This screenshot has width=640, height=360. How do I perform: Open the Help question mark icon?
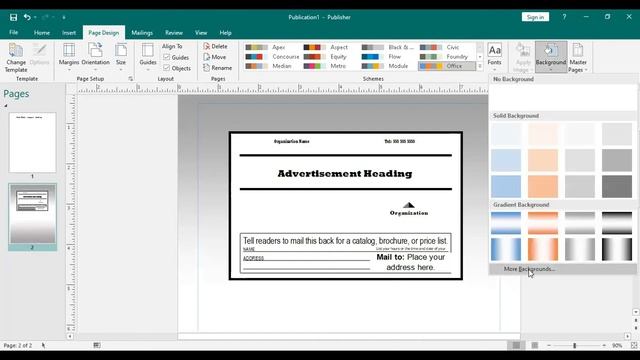pos(564,17)
